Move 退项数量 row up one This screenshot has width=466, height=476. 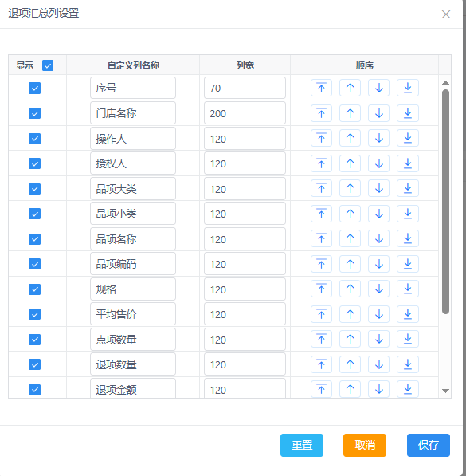350,364
